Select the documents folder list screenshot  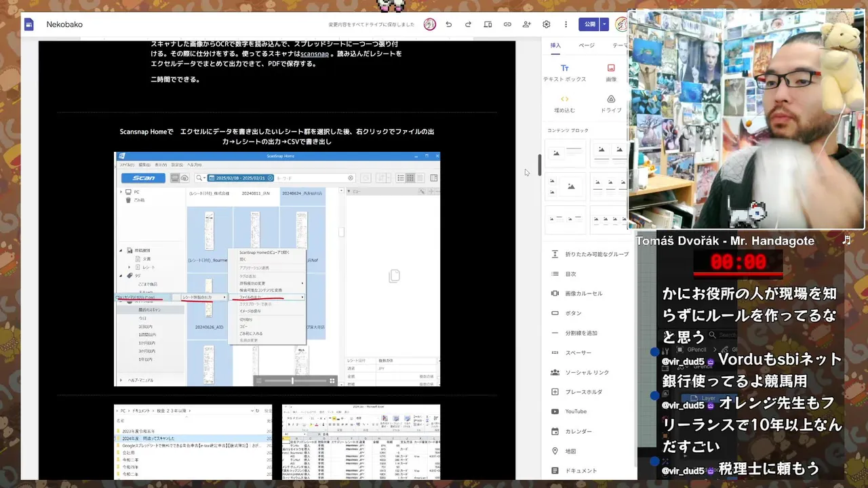(x=193, y=442)
